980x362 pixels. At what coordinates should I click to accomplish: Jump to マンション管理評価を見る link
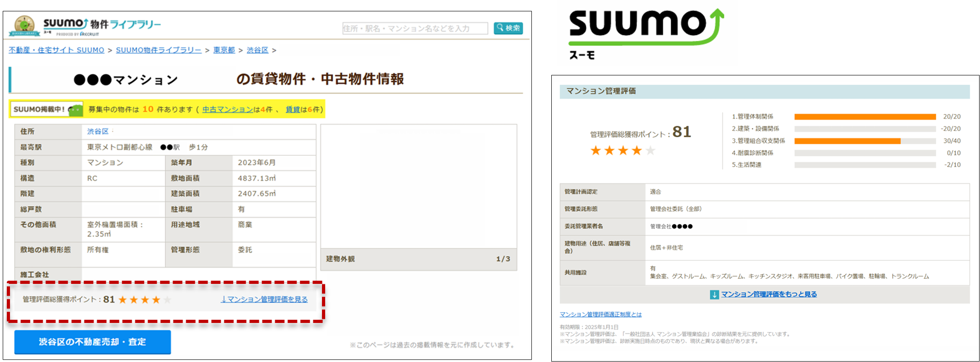264,299
